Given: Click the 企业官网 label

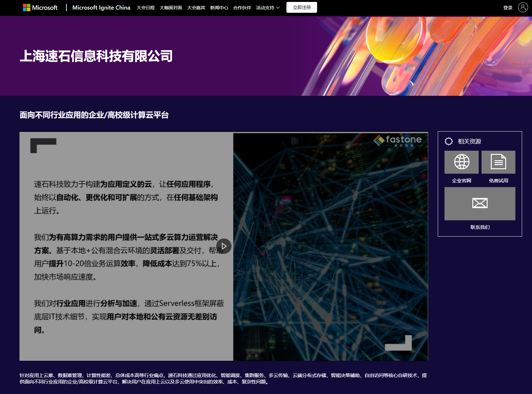Looking at the screenshot, I should 461,181.
